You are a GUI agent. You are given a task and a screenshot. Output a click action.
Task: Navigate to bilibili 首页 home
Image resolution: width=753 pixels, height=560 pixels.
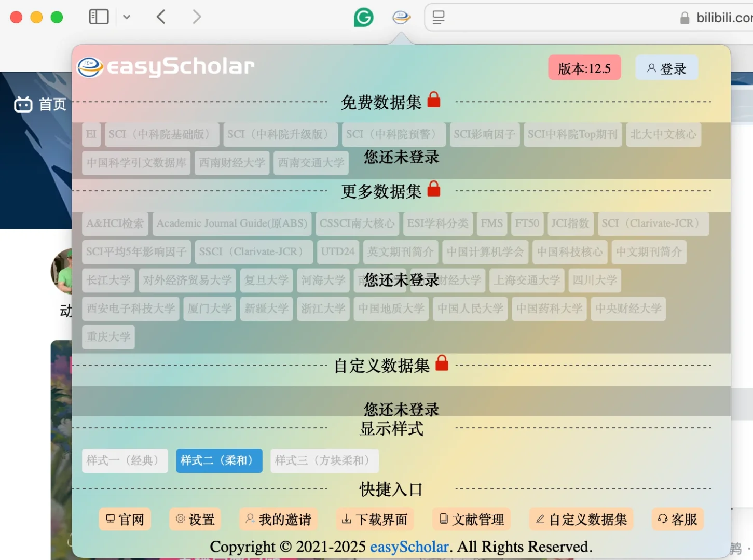40,104
